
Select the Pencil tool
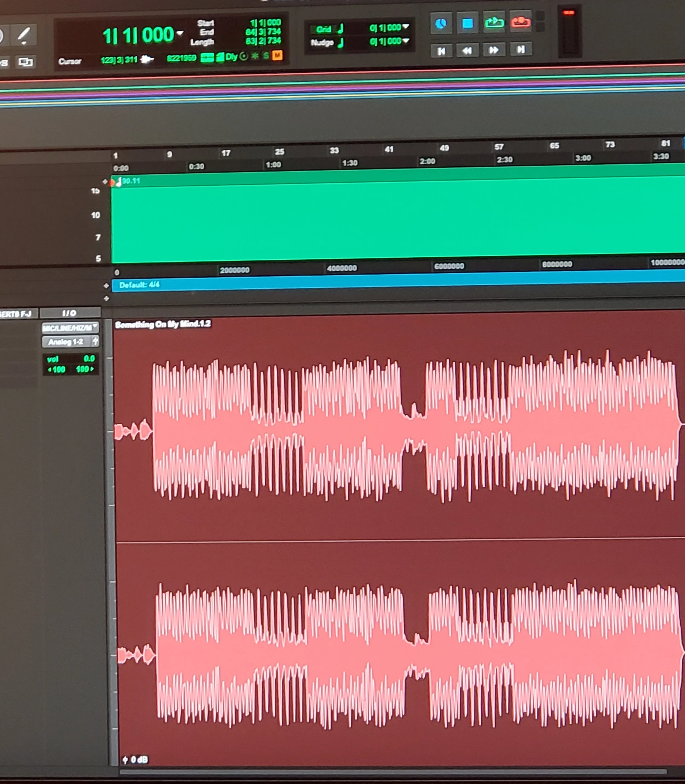pos(24,35)
